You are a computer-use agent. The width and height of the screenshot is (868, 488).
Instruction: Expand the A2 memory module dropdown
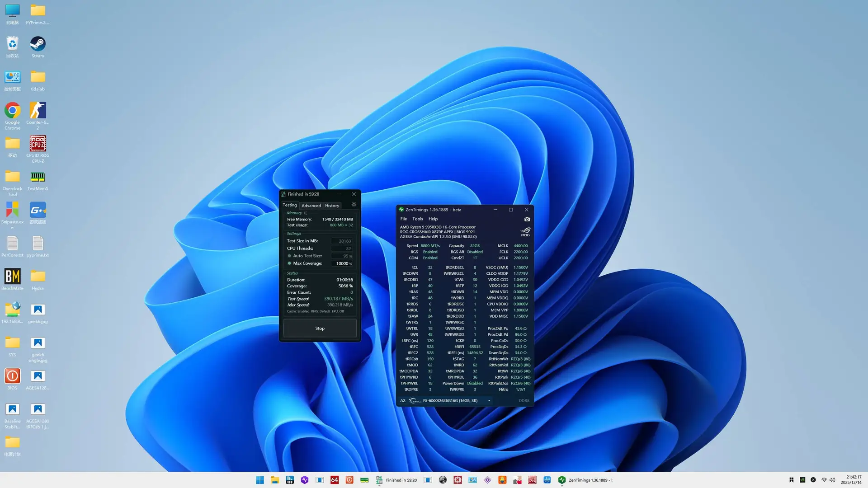pyautogui.click(x=489, y=401)
